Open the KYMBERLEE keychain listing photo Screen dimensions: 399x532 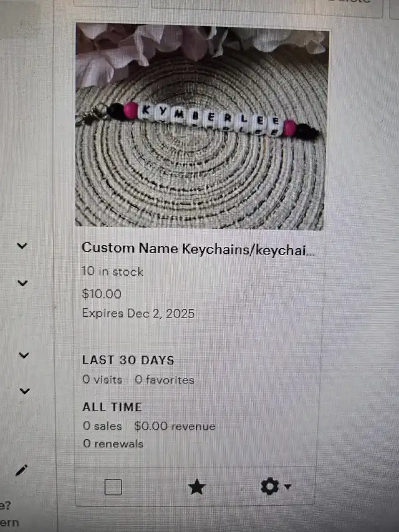pos(201,126)
